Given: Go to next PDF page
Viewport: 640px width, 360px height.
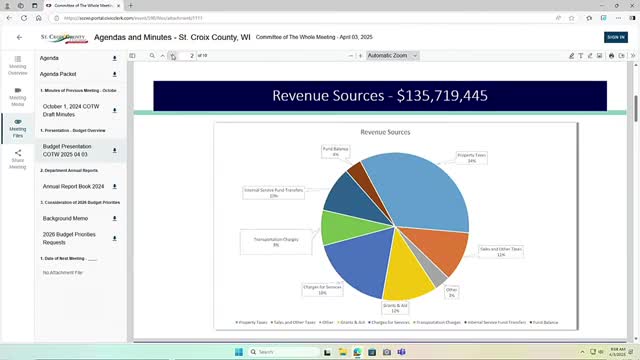Looking at the screenshot, I should tap(173, 56).
